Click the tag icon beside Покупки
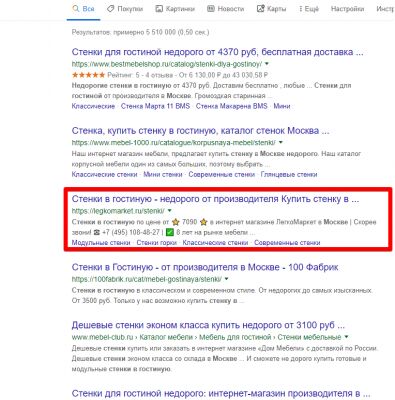Viewport: 395px width, 400px height. tap(110, 9)
